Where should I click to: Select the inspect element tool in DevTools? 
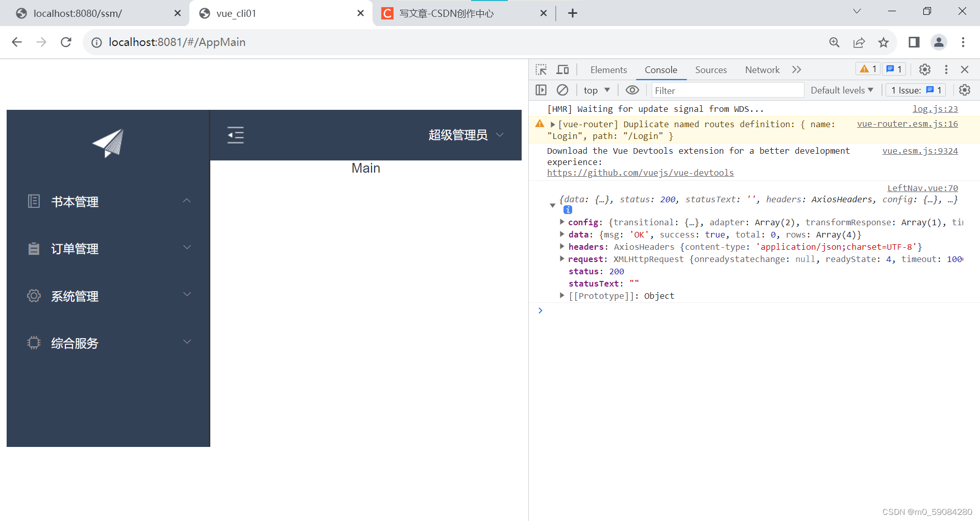pos(541,69)
